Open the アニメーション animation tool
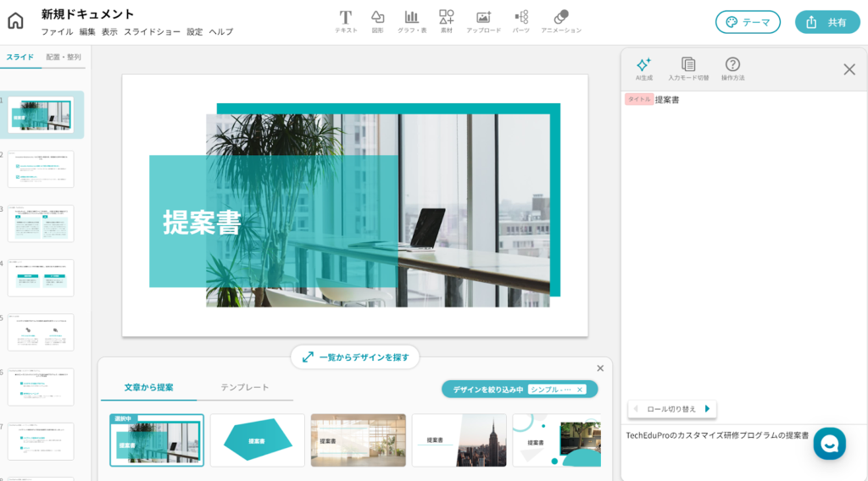868x481 pixels. [561, 20]
